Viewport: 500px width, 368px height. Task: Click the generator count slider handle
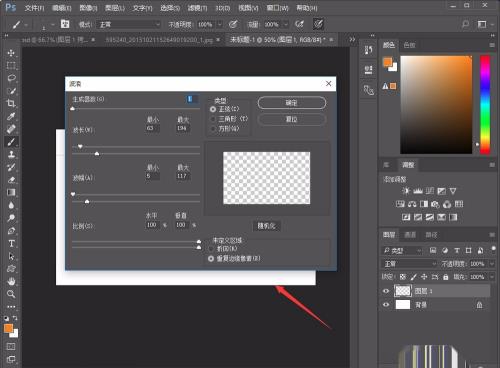(x=73, y=109)
